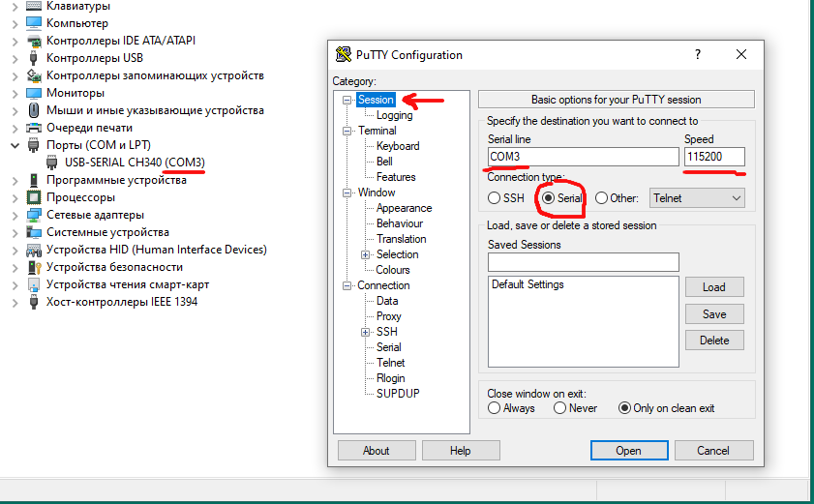Click the system devices category icon
814x504 pixels.
34,232
